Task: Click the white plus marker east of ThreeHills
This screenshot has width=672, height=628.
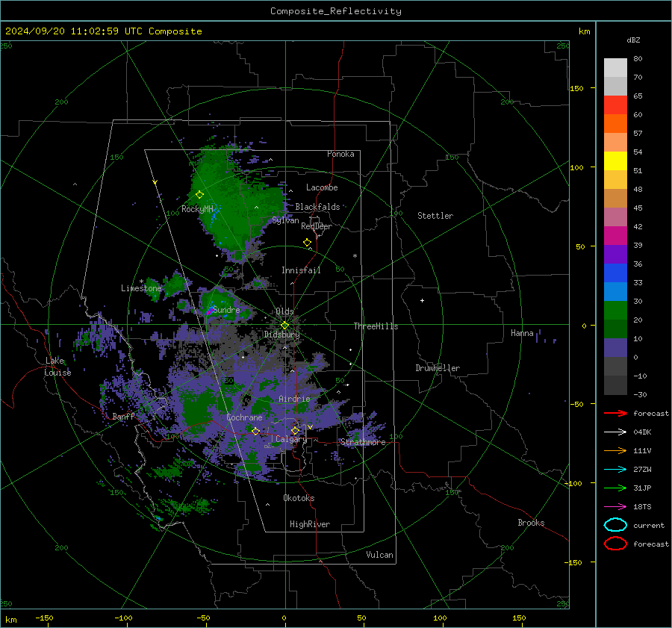Action: click(422, 300)
